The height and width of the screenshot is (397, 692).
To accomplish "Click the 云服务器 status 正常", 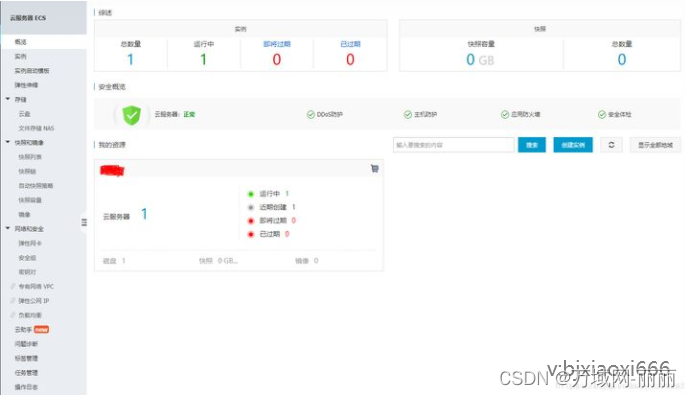I will pos(189,115).
